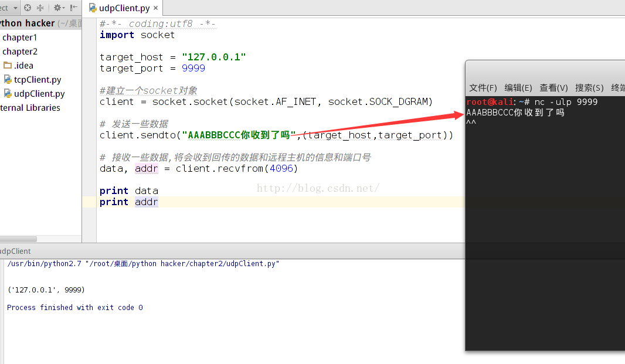The width and height of the screenshot is (625, 364).
Task: Click the client.sendto line in editor
Action: click(276, 135)
